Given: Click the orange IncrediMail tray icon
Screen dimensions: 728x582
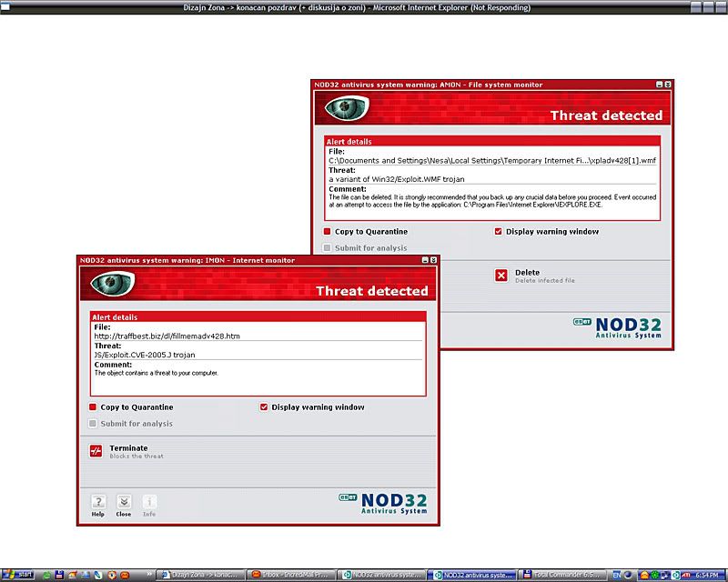Looking at the screenshot, I should pos(644,575).
